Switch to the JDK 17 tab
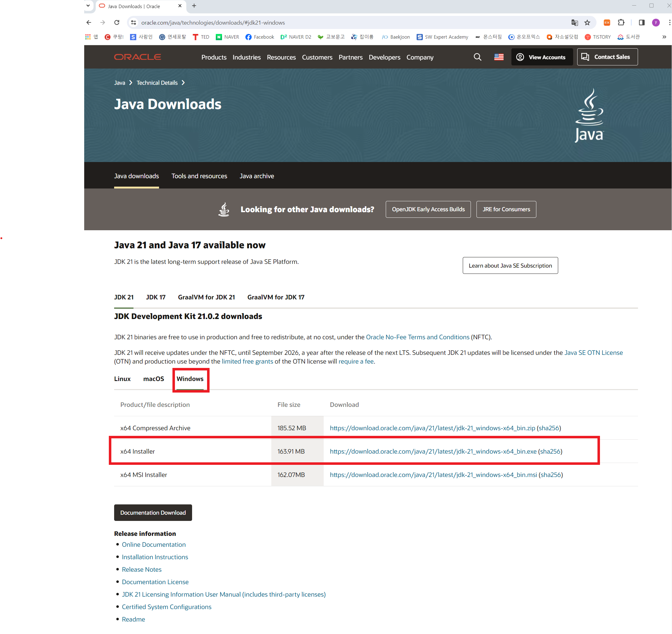 click(156, 297)
